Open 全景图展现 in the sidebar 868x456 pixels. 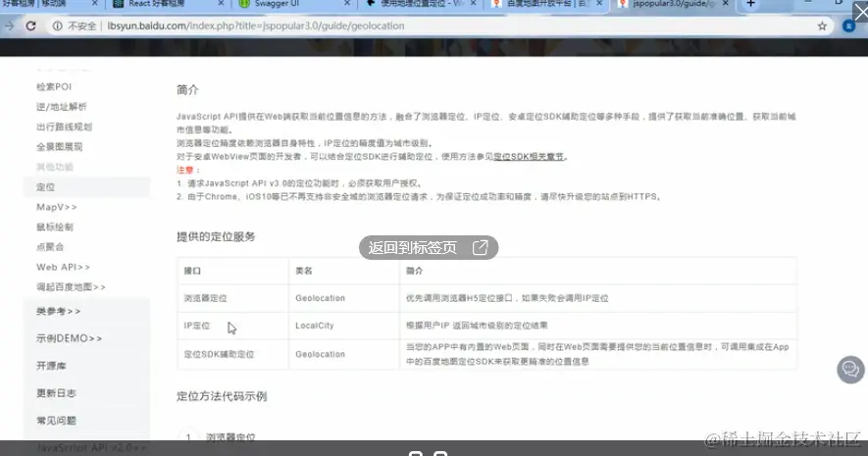(59, 147)
